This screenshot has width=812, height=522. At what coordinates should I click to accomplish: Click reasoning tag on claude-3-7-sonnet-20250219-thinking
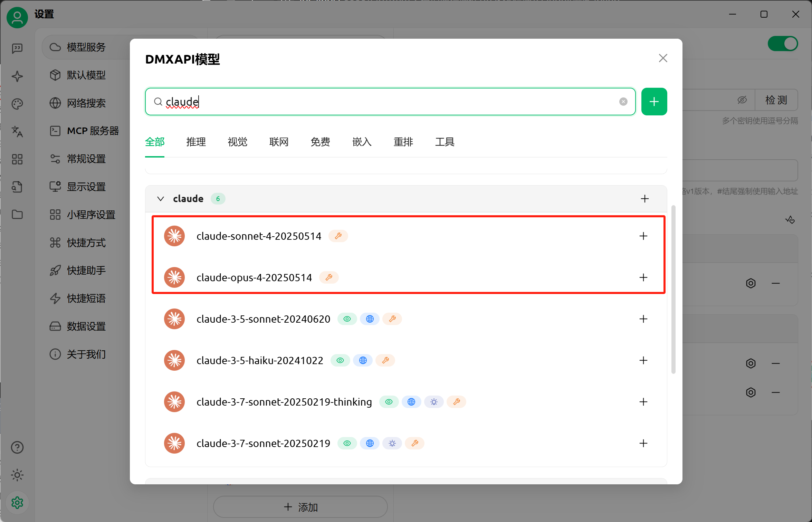434,402
